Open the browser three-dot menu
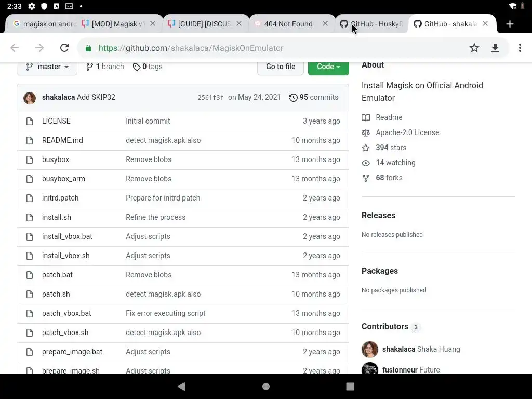 520,48
